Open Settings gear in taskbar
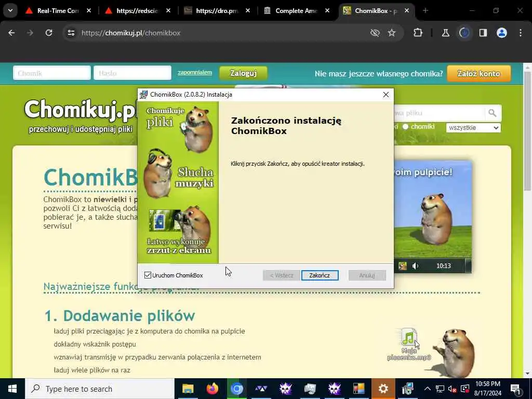The height and width of the screenshot is (399, 532). point(383,389)
